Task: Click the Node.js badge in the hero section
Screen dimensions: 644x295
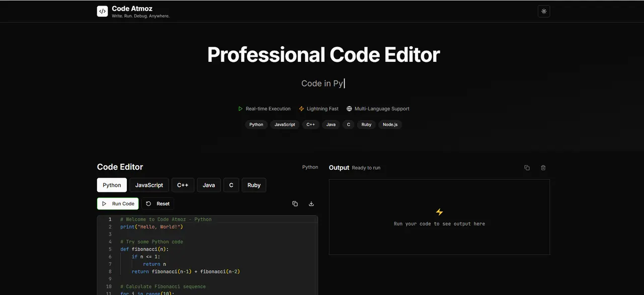Action: 390,124
